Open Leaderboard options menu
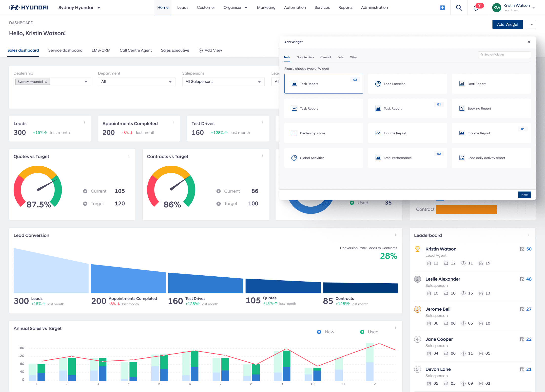The width and height of the screenshot is (545, 392). coord(529,234)
